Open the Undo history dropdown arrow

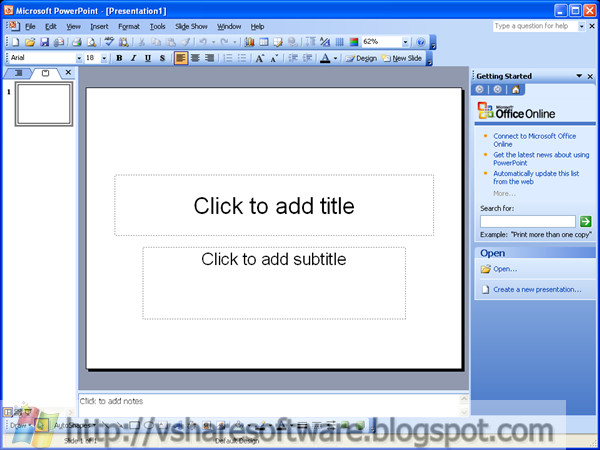213,42
